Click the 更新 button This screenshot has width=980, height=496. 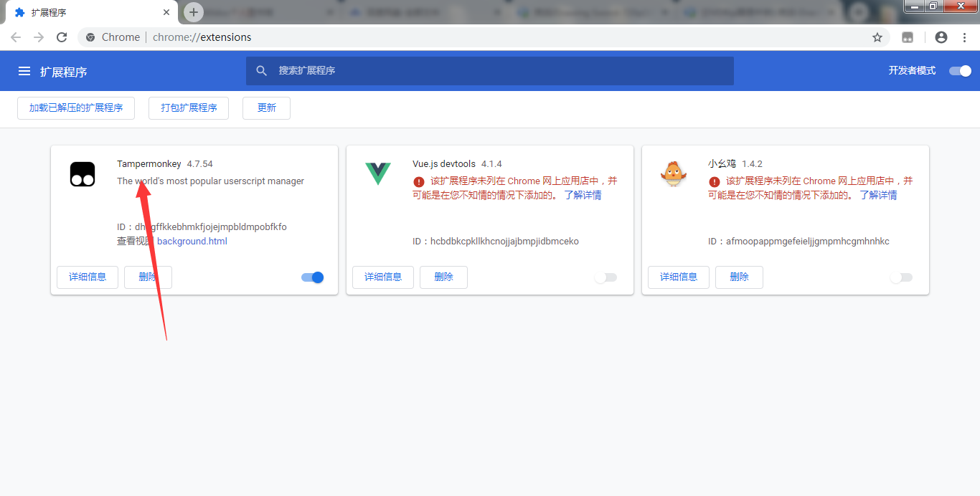coord(267,108)
